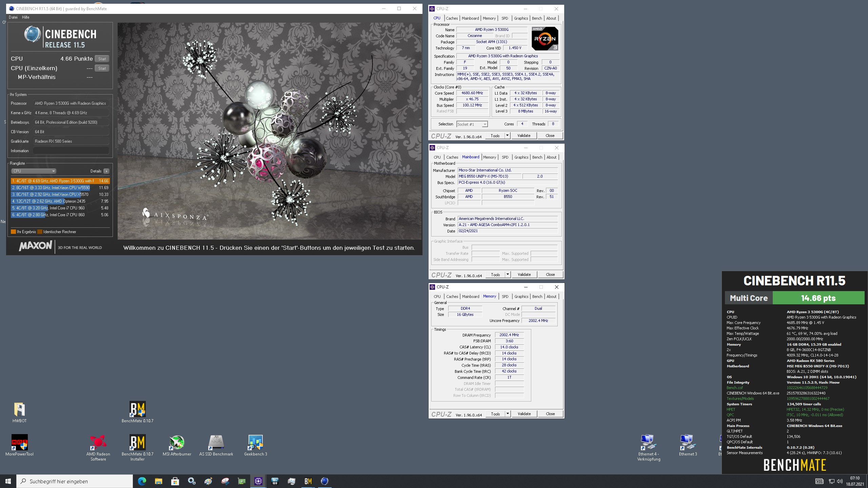The width and height of the screenshot is (868, 488).
Task: Open news and interests tray icon
Action: [819, 481]
